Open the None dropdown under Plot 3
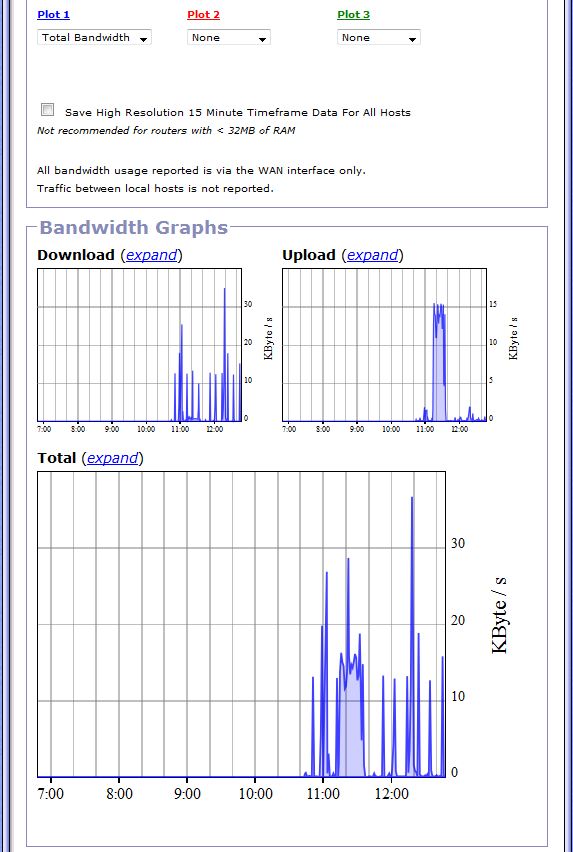The image size is (573, 852). [x=379, y=37]
